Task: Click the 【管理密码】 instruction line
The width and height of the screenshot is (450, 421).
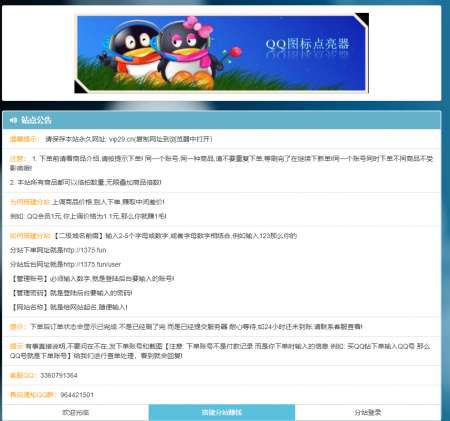Action: coord(71,293)
